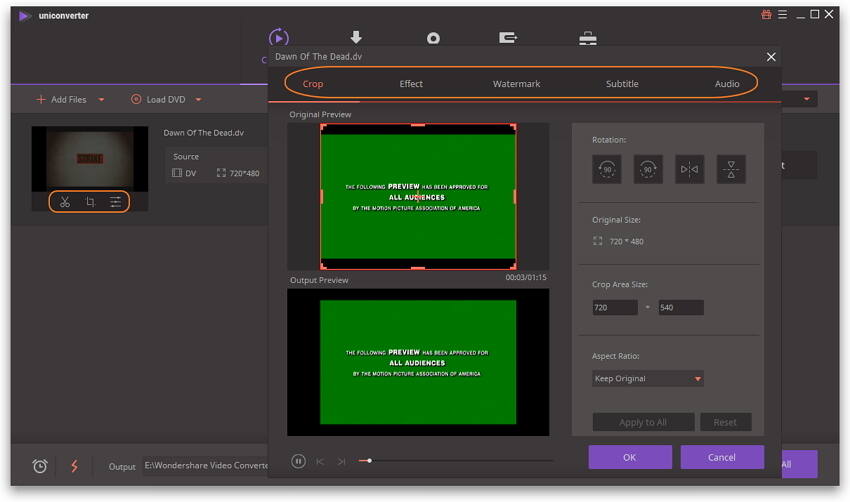Screen dimensions: 850x502
Task: Click the crop icon under thumbnail
Action: click(90, 202)
